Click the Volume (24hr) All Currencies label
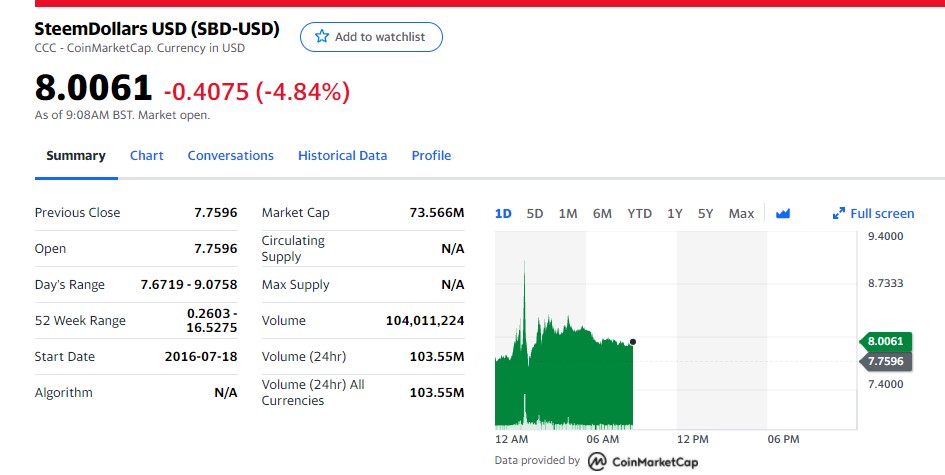This screenshot has width=945, height=475. [x=313, y=392]
